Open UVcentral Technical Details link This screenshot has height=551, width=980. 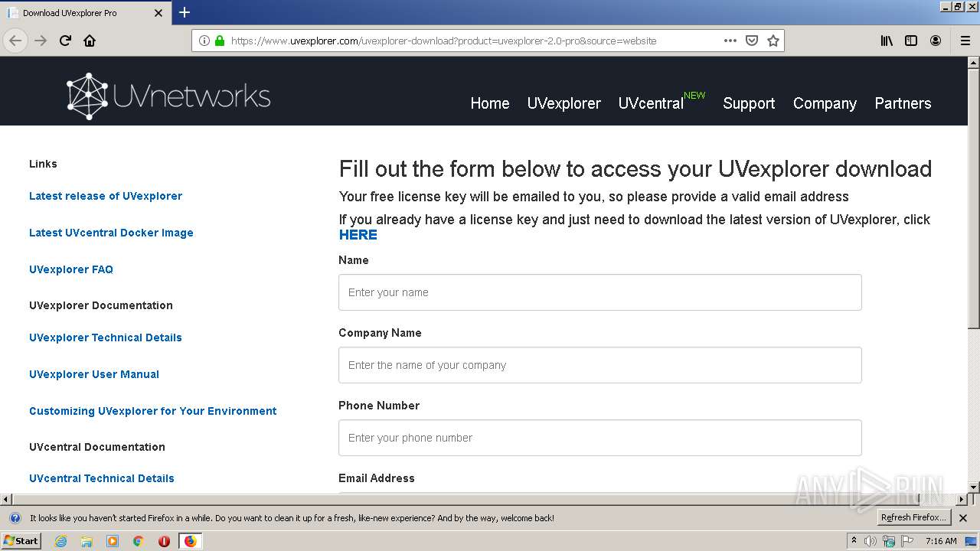click(x=102, y=478)
